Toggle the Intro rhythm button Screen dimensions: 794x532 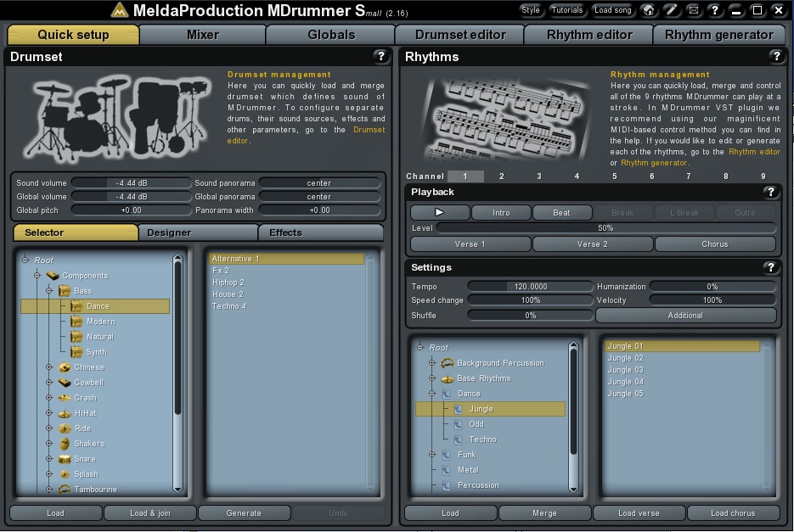[x=501, y=213]
